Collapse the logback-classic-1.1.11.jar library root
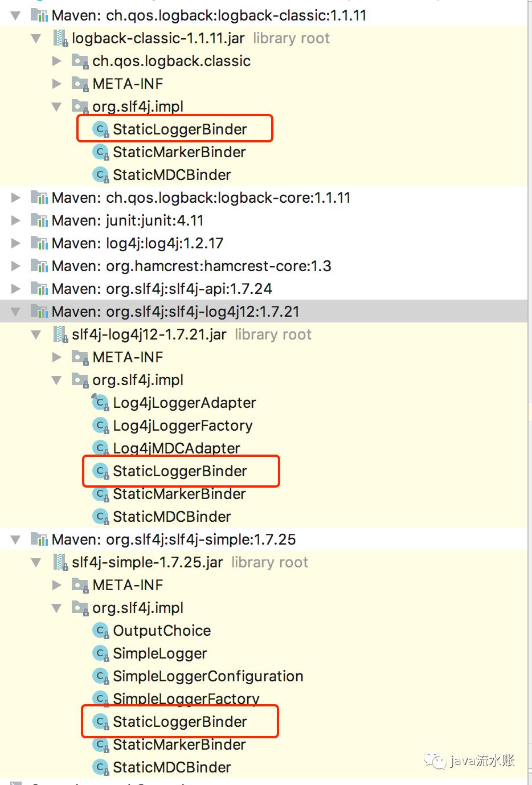 [x=36, y=38]
